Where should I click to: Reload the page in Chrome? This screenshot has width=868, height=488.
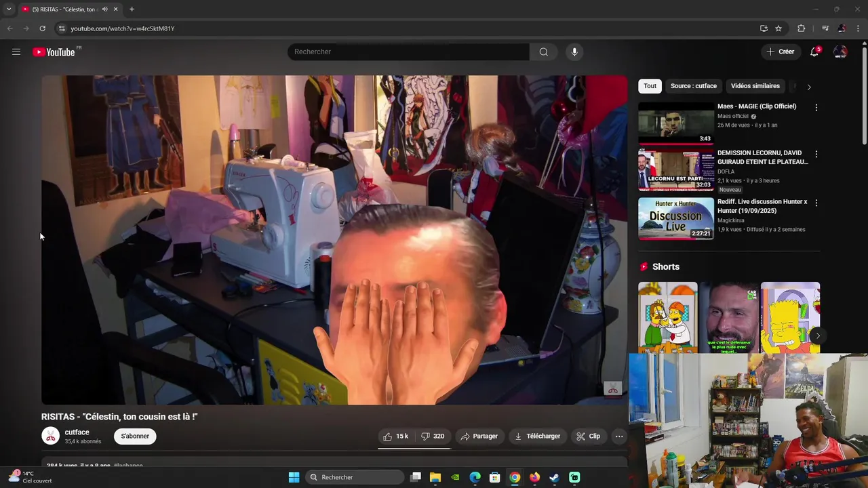[x=42, y=28]
